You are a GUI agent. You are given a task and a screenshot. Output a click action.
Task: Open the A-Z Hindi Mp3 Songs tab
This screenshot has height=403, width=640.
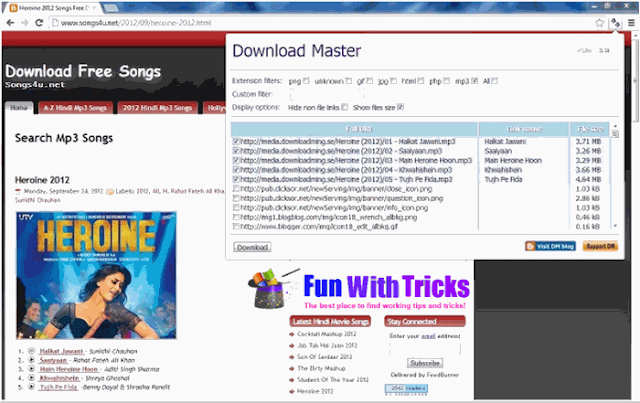coord(75,108)
